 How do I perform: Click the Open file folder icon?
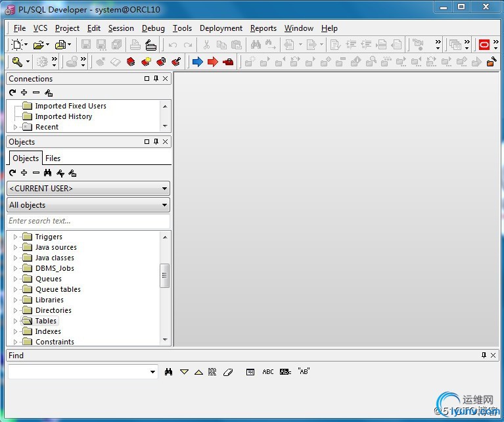[38, 45]
